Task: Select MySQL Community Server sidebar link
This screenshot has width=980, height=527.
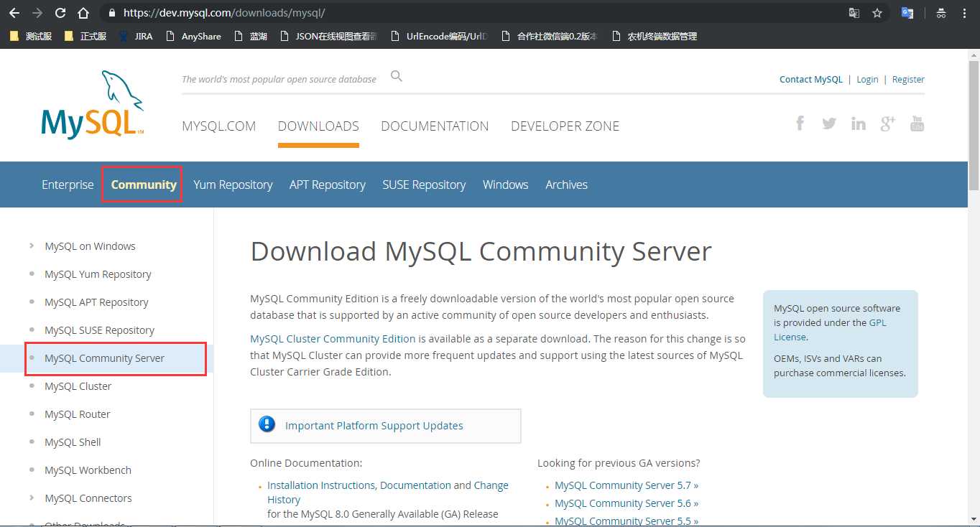Action: coord(104,358)
